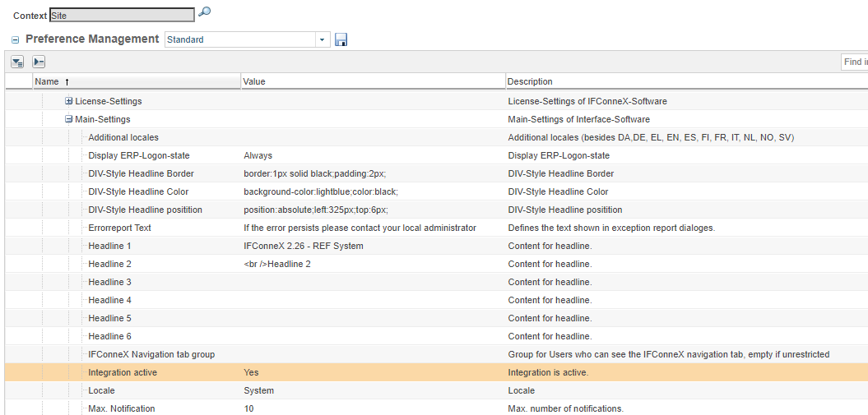Expand the License-Settings node
Image resolution: width=868 pixels, height=415 pixels.
[x=69, y=101]
